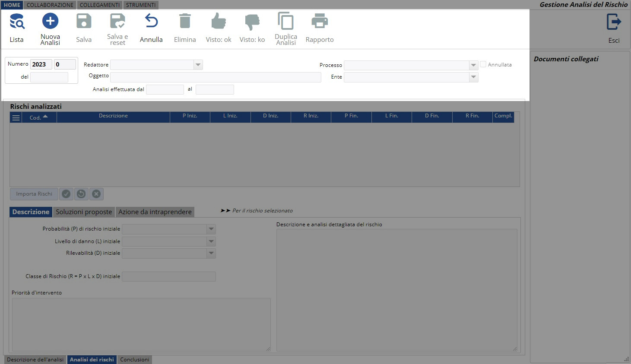Image resolution: width=631 pixels, height=364 pixels.
Task: Open the Rapporto printer icon
Action: (x=320, y=22)
